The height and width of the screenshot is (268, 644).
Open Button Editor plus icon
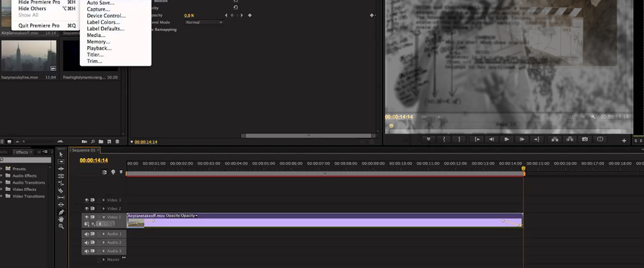pyautogui.click(x=625, y=141)
